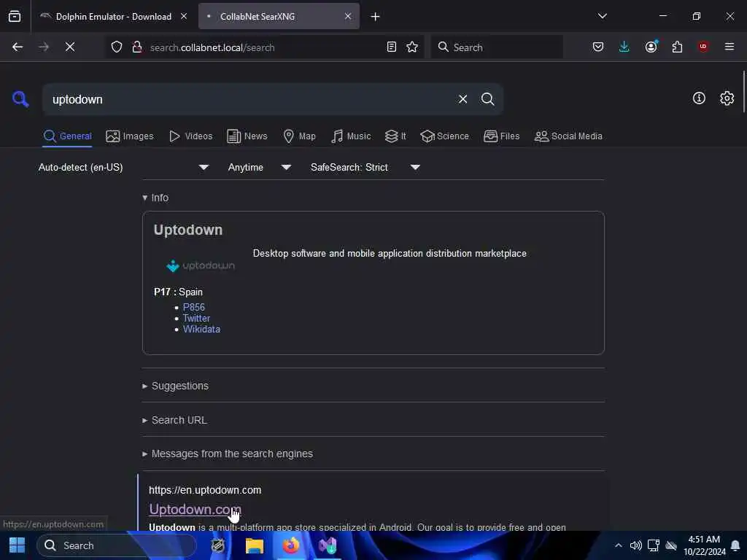Click the uptodown logo image
The height and width of the screenshot is (560, 747).
[200, 265]
